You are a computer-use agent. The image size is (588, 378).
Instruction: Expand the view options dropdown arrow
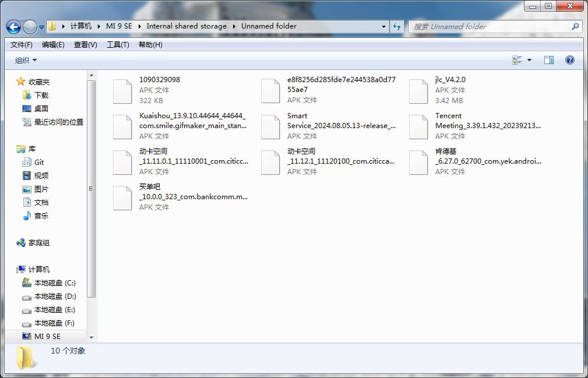[x=529, y=60]
